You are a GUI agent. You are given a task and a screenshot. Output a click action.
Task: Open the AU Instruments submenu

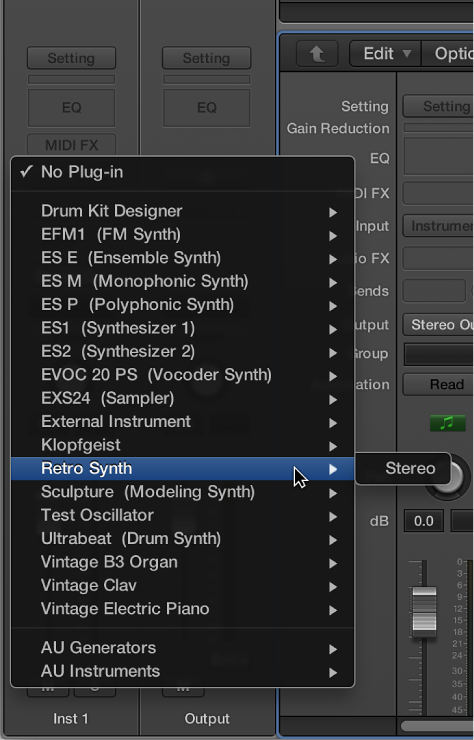183,672
